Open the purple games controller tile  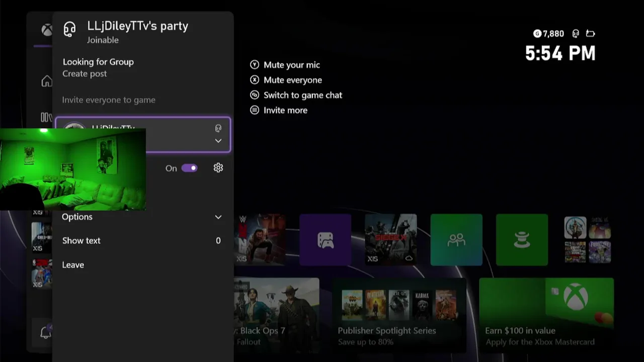(326, 240)
